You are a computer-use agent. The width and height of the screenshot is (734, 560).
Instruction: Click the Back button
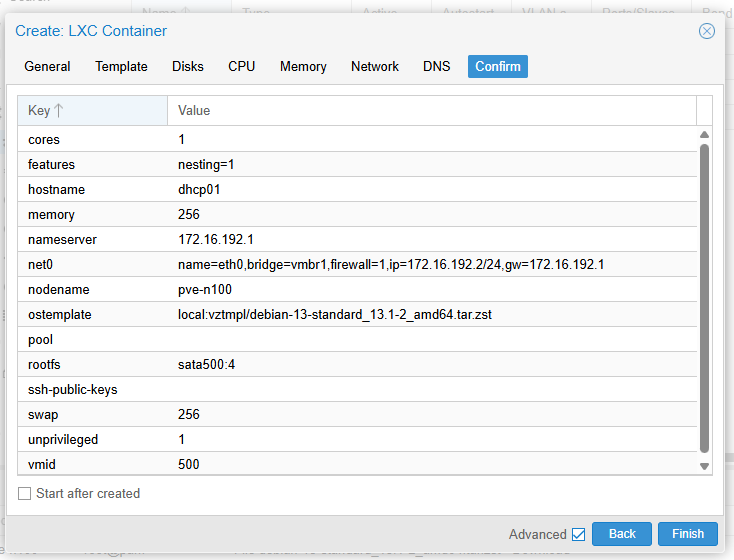622,534
